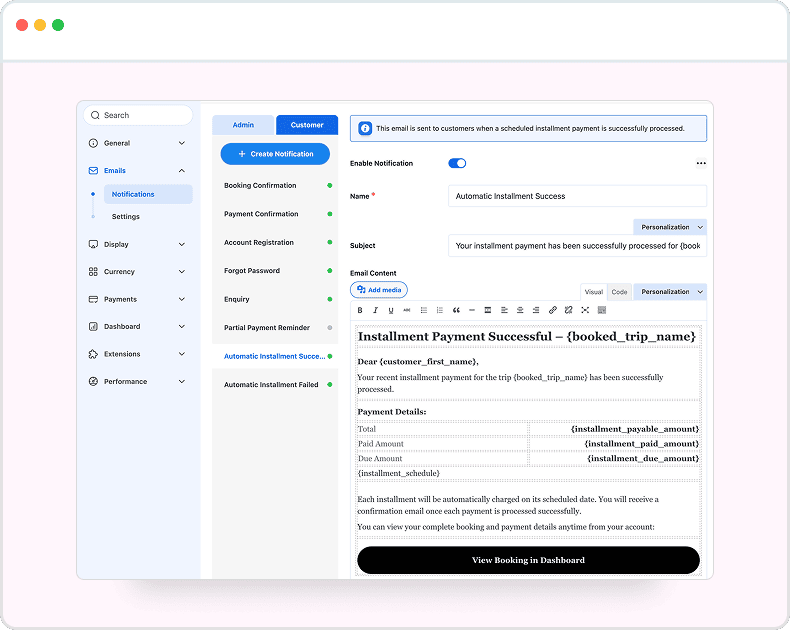This screenshot has height=630, width=790.
Task: Open Account Registration notification
Action: [x=275, y=242]
